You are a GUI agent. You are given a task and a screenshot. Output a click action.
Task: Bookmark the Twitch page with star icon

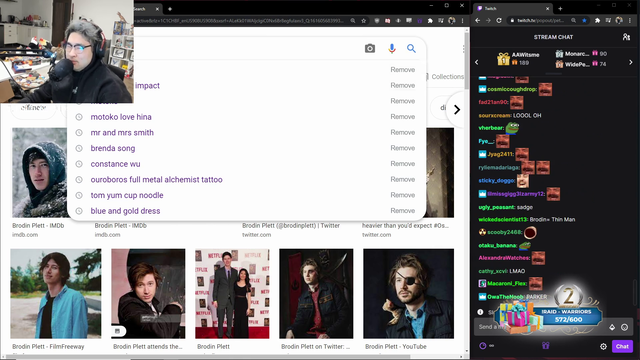(584, 20)
